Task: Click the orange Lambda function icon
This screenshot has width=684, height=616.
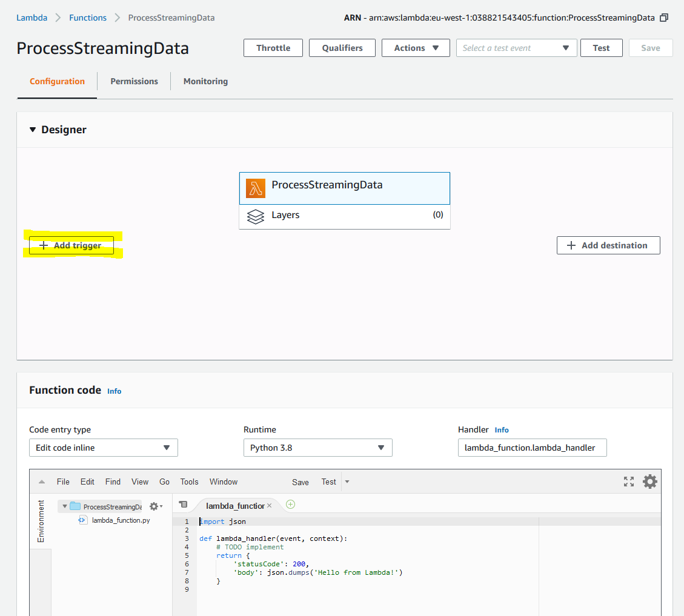Action: tap(256, 188)
